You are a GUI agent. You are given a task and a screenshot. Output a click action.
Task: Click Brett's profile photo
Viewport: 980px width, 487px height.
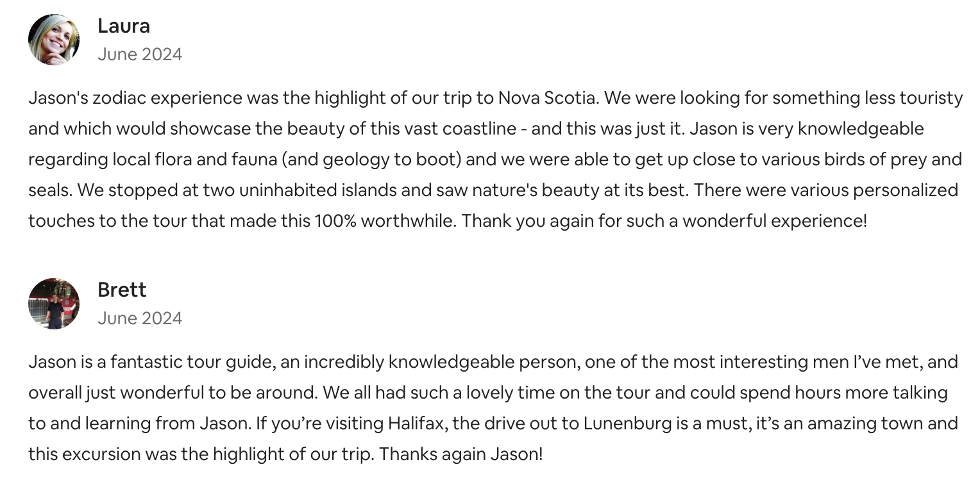click(54, 304)
